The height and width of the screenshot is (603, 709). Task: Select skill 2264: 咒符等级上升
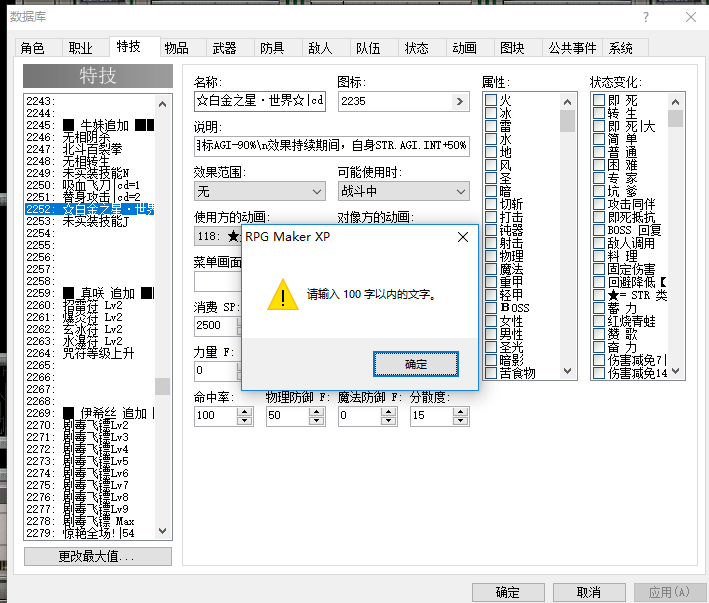90,353
